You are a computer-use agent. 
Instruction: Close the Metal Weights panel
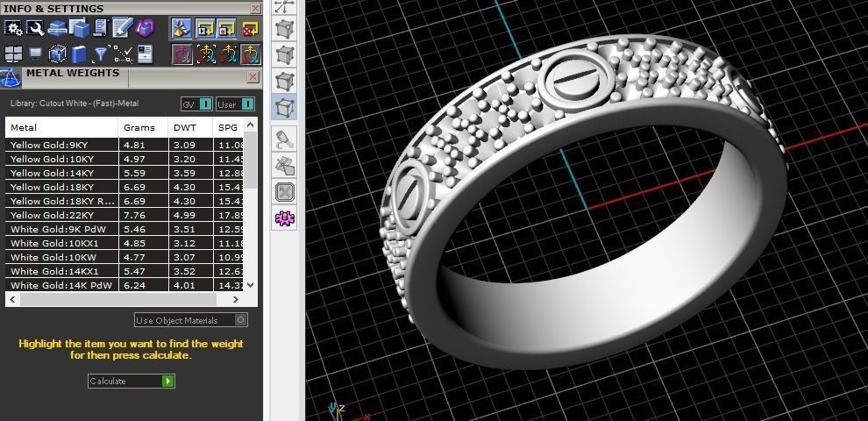253,77
